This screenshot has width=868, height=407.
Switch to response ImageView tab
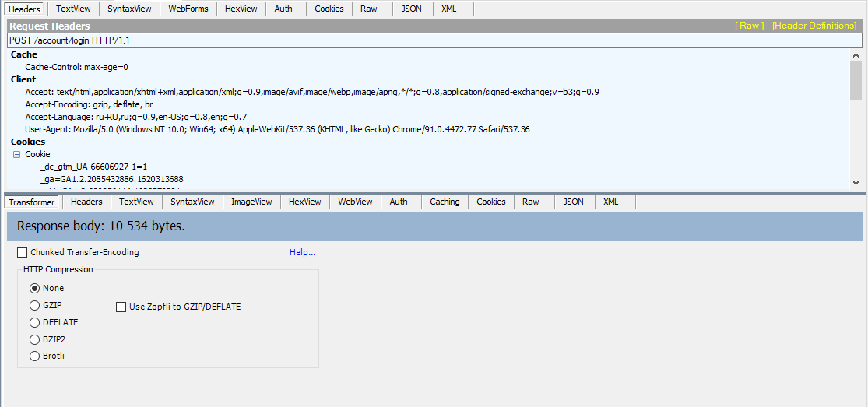pyautogui.click(x=251, y=202)
